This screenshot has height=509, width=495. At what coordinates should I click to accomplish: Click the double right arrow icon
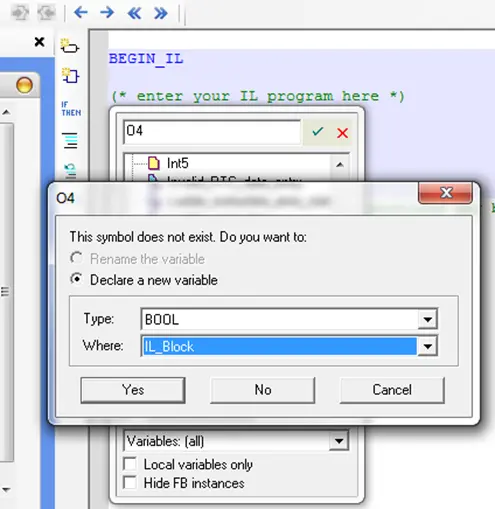[161, 13]
